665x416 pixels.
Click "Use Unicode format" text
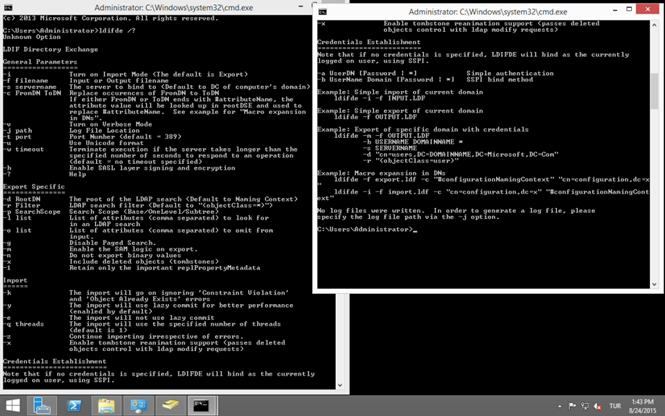[106, 143]
